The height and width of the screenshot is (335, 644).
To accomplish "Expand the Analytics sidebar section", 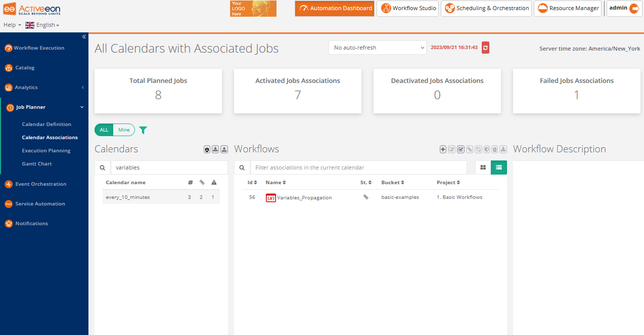I will tap(44, 88).
